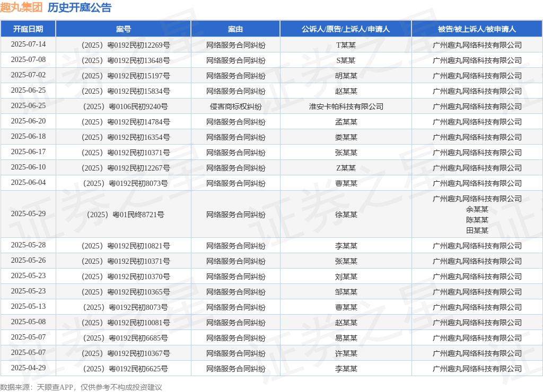Select date cell 2025-06-10
543x392 pixels.
point(28,167)
